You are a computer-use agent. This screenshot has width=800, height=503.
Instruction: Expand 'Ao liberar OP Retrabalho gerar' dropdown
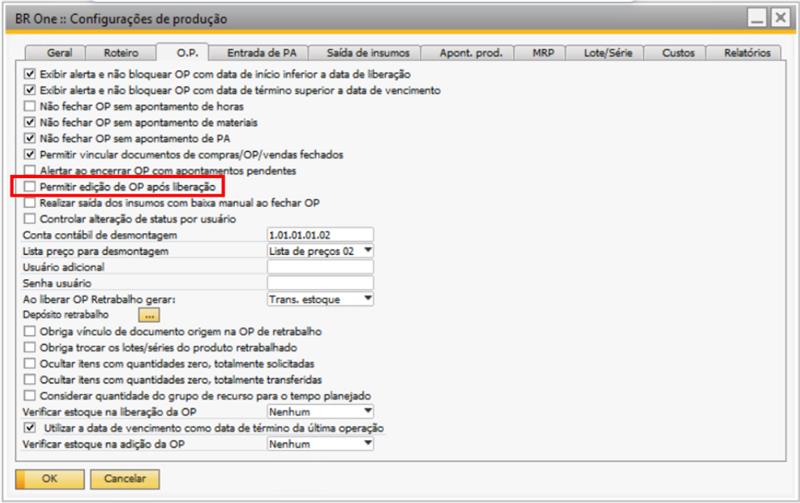[366, 298]
